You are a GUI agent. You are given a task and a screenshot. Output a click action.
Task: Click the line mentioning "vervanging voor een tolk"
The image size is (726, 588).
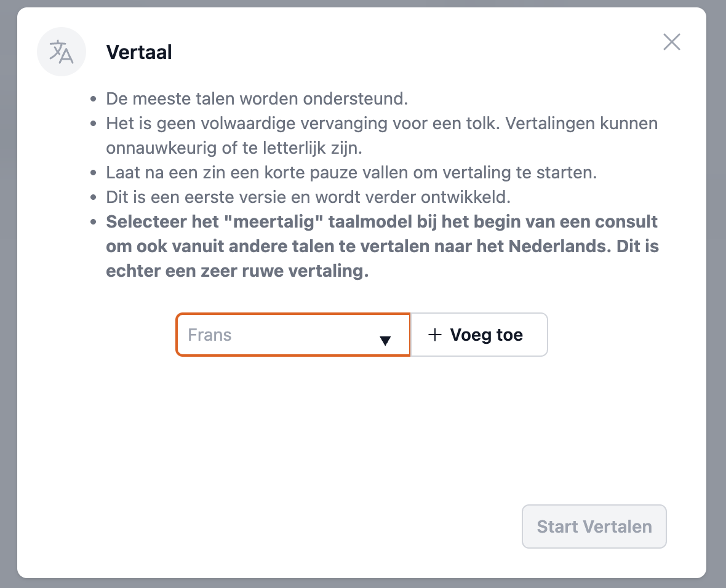pos(381,123)
